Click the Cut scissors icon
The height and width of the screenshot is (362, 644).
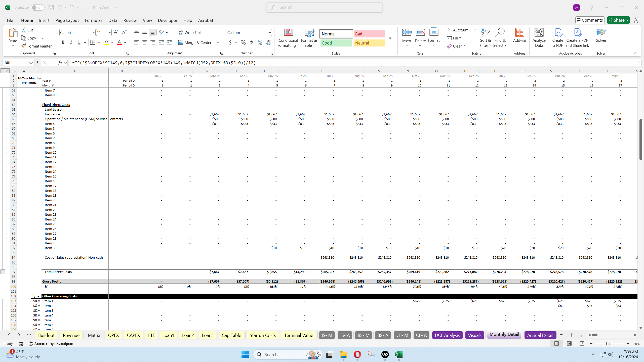(24, 30)
